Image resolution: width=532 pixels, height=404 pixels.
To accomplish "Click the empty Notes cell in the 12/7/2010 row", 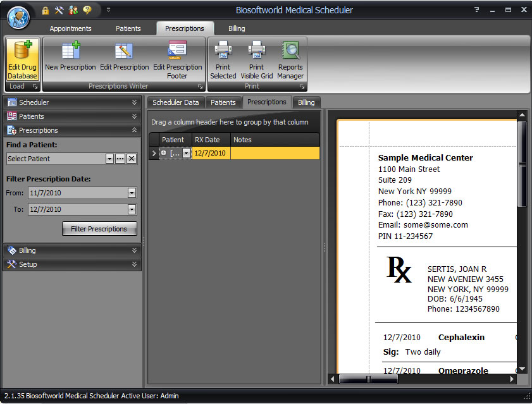I will coord(275,153).
